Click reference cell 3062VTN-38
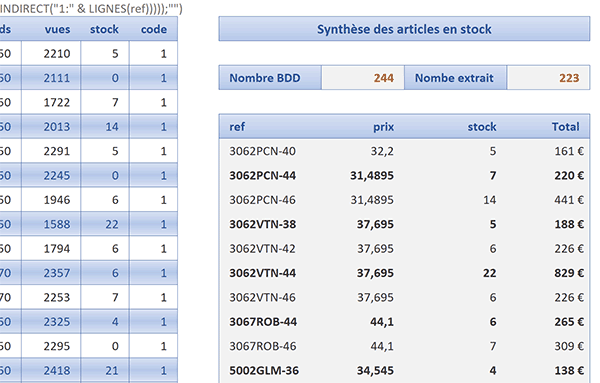 [x=262, y=224]
